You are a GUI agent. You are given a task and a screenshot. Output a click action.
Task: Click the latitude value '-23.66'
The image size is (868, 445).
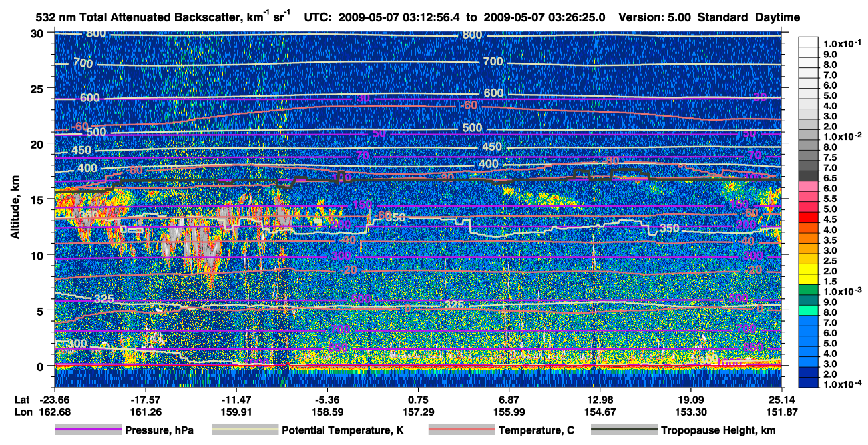(55, 400)
